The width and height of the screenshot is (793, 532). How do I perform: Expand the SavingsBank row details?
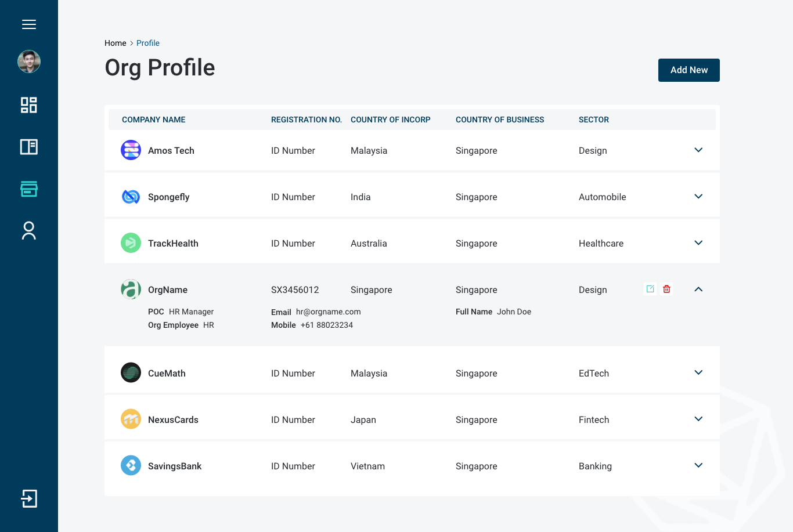pos(698,466)
